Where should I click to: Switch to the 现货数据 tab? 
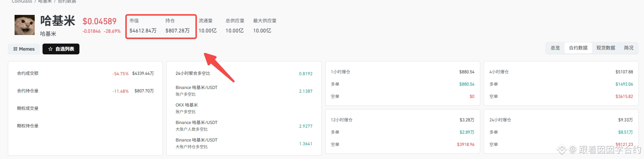(x=606, y=48)
